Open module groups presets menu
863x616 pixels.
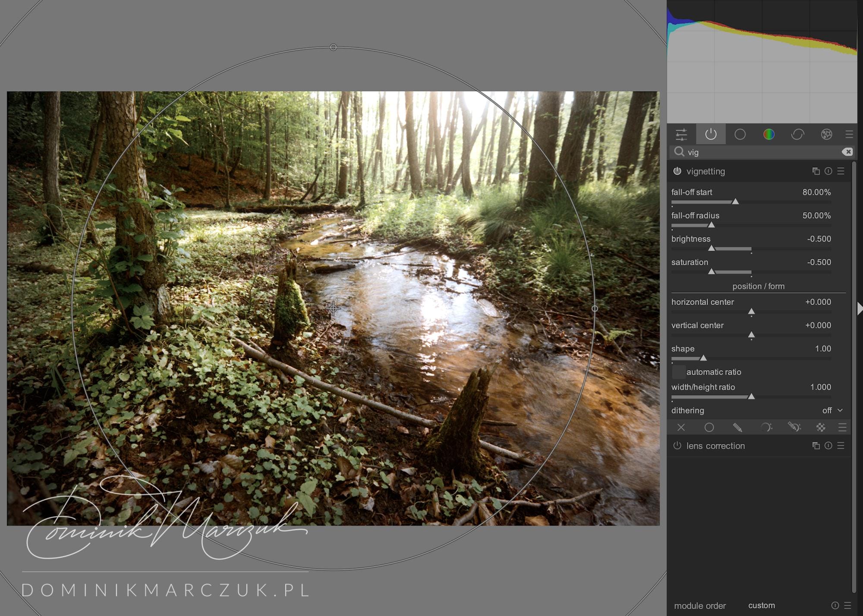(x=849, y=135)
